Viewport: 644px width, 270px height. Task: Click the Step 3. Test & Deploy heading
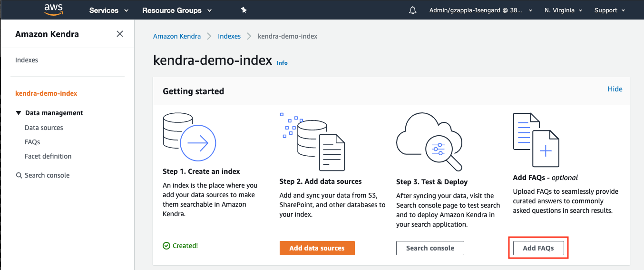pos(432,182)
